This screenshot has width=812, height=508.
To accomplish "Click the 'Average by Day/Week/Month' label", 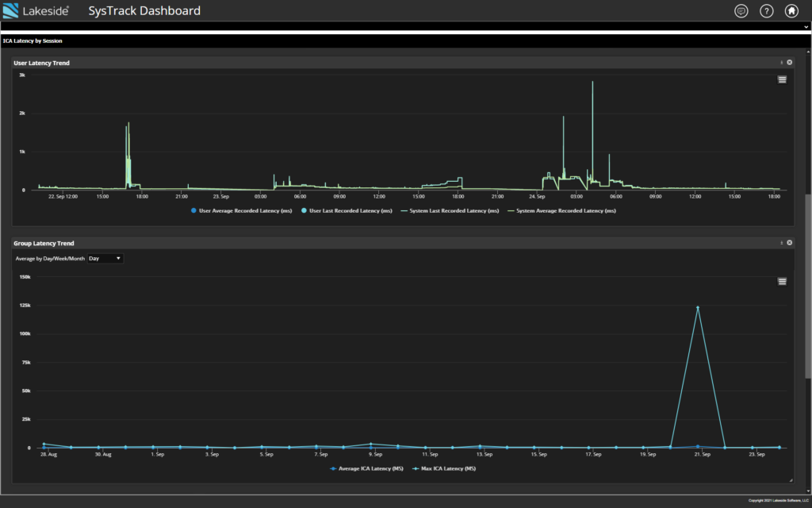I will click(x=50, y=259).
